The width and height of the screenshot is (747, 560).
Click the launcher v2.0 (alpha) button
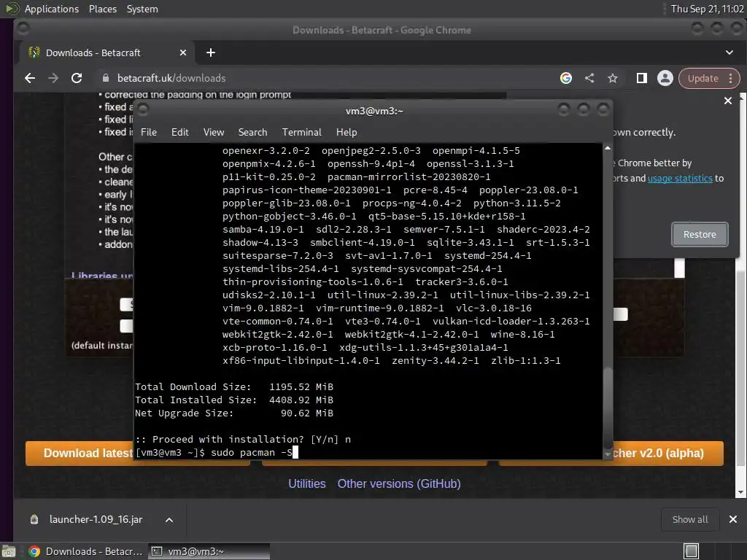[x=667, y=453]
